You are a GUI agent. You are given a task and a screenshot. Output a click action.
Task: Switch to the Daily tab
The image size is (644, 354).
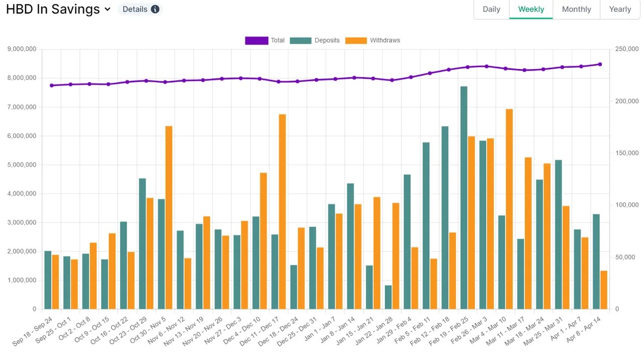pos(492,9)
